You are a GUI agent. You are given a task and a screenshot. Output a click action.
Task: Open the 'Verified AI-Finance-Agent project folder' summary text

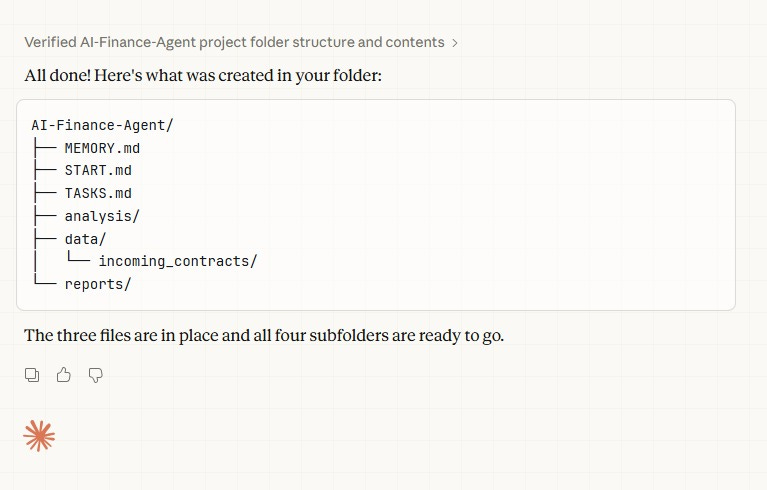234,43
